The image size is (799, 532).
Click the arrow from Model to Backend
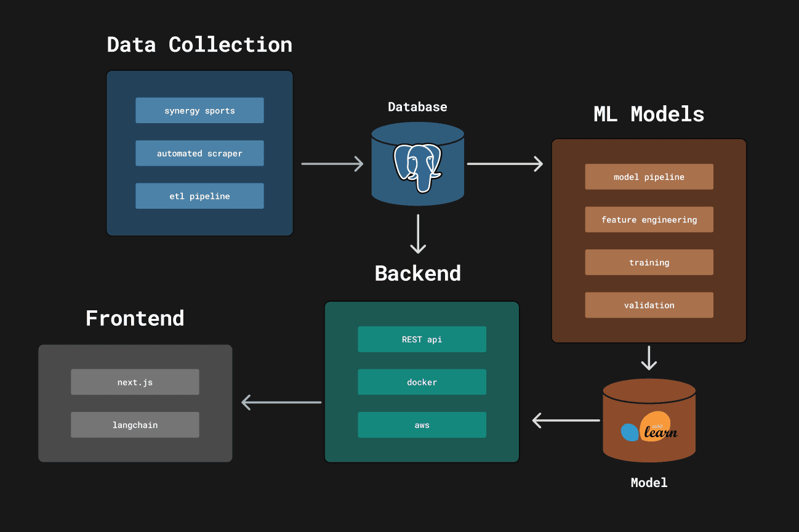click(566, 421)
